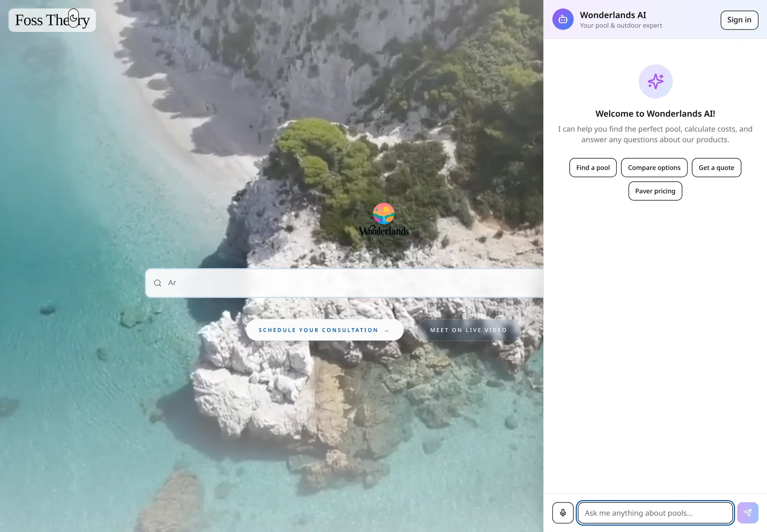Image resolution: width=767 pixels, height=532 pixels.
Task: Click the sparkle icon above the welcome message
Action: tap(656, 81)
